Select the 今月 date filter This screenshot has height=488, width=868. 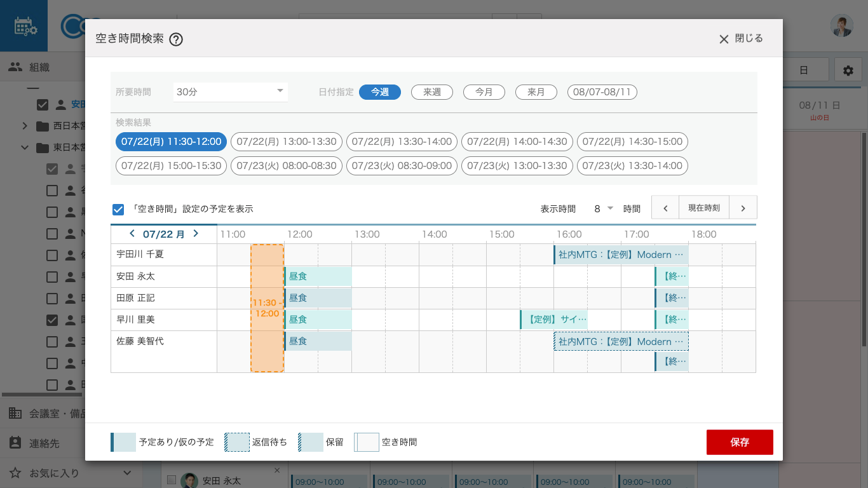pyautogui.click(x=484, y=92)
